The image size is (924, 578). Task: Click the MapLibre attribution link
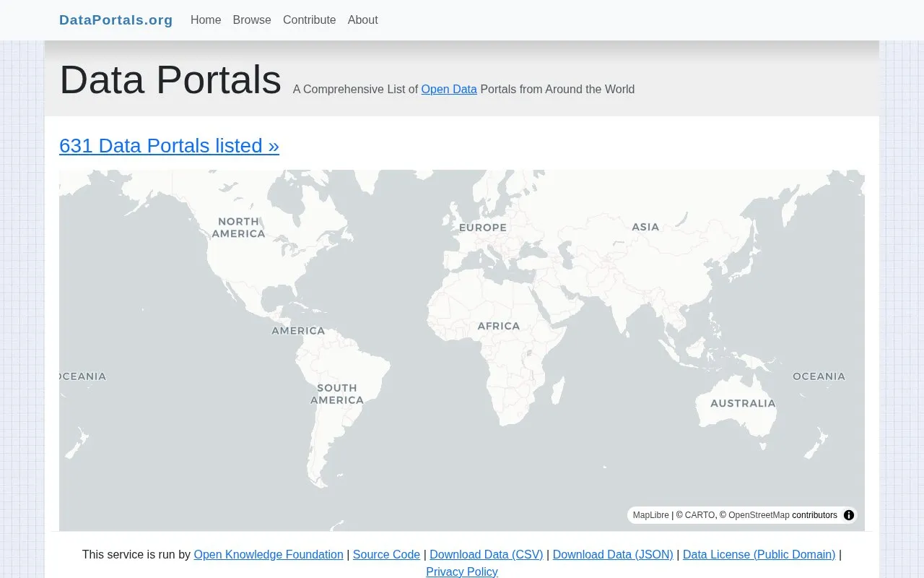coord(651,515)
